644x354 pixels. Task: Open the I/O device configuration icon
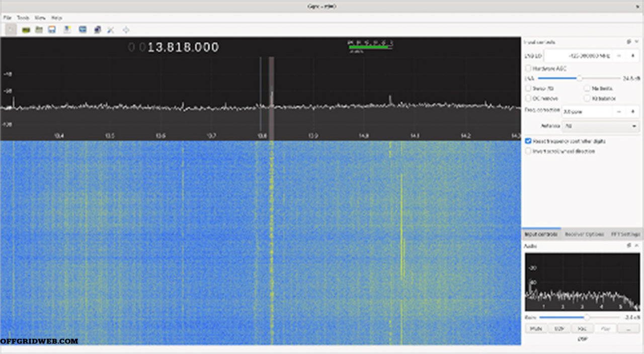tap(25, 30)
